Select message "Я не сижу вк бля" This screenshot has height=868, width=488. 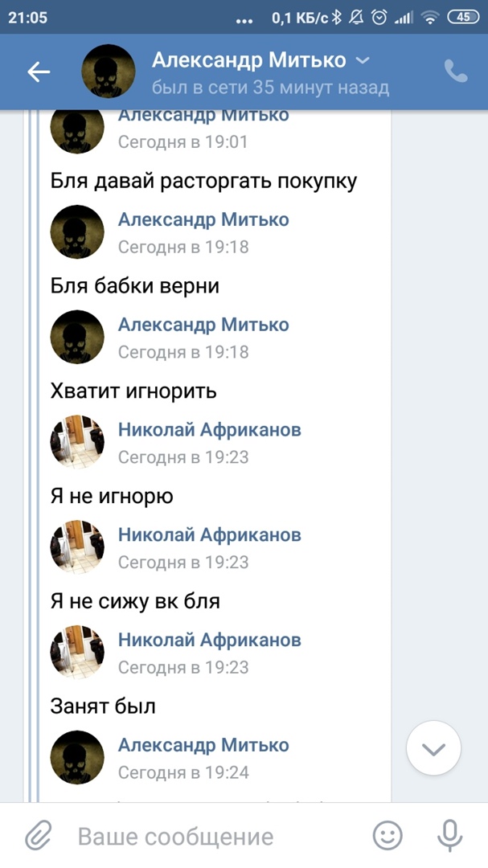point(135,601)
